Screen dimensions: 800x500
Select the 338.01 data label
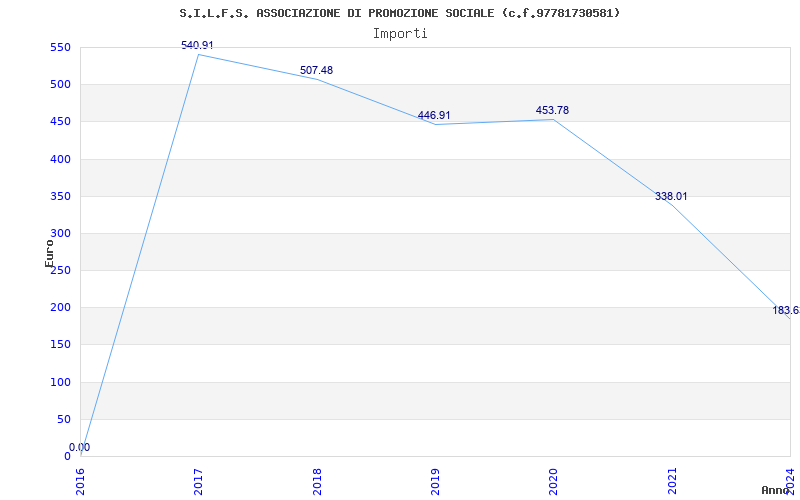[x=671, y=196]
